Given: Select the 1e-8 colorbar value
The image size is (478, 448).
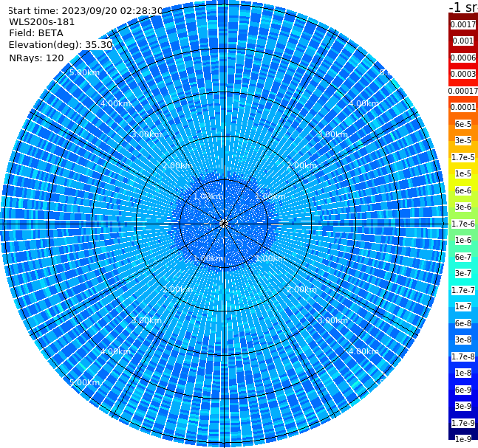Looking at the screenshot, I should (463, 373).
